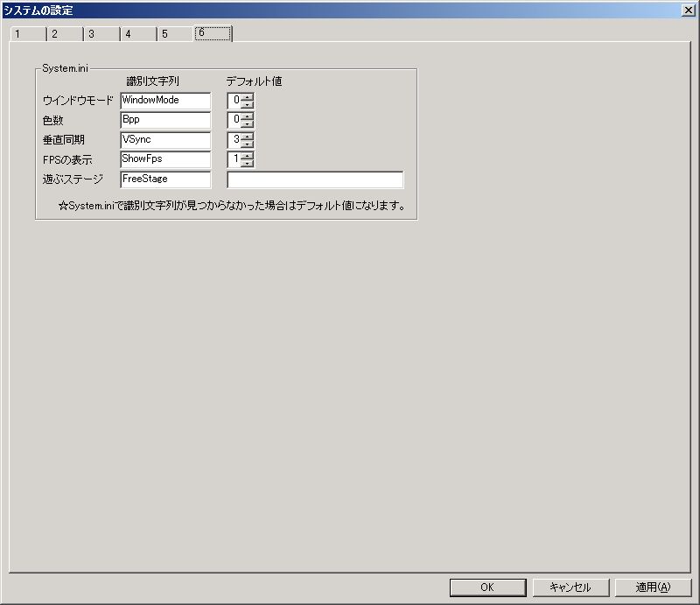Click the Bpp identifier text field
The image size is (700, 605).
point(165,120)
